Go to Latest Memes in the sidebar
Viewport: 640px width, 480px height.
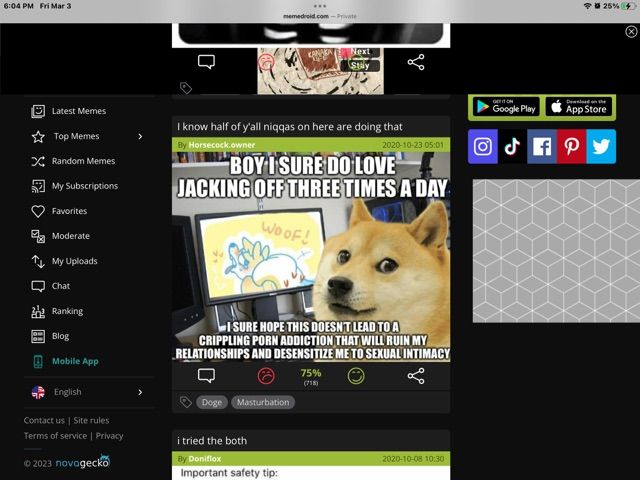(78, 111)
